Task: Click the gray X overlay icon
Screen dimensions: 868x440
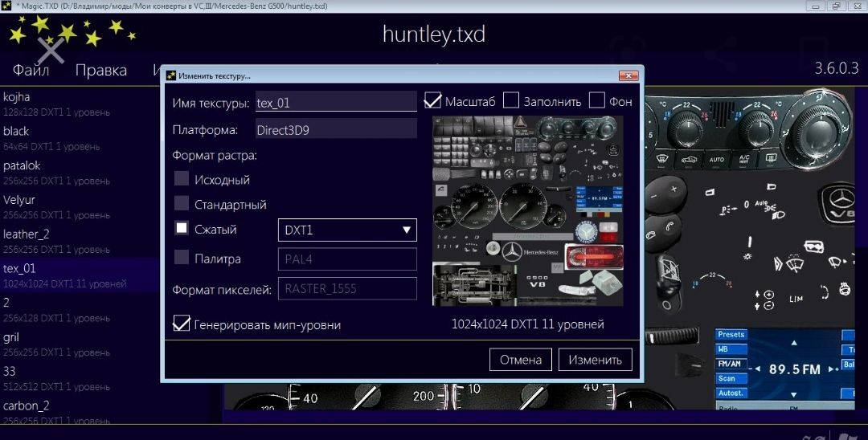Action: [51, 50]
